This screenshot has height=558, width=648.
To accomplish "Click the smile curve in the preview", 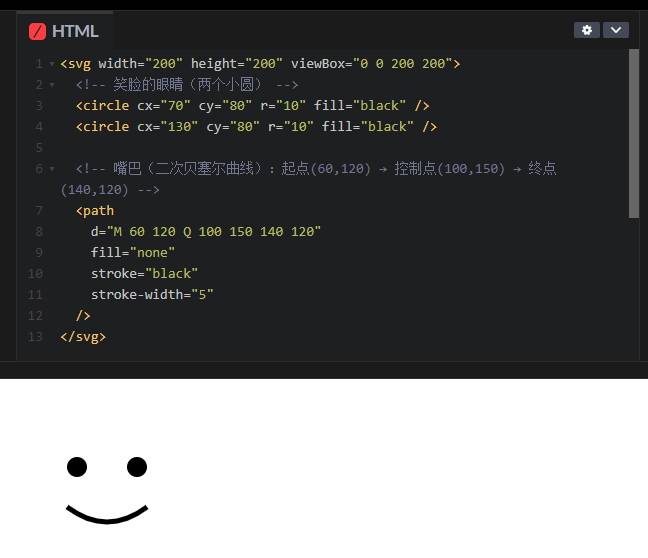I will (x=107, y=515).
